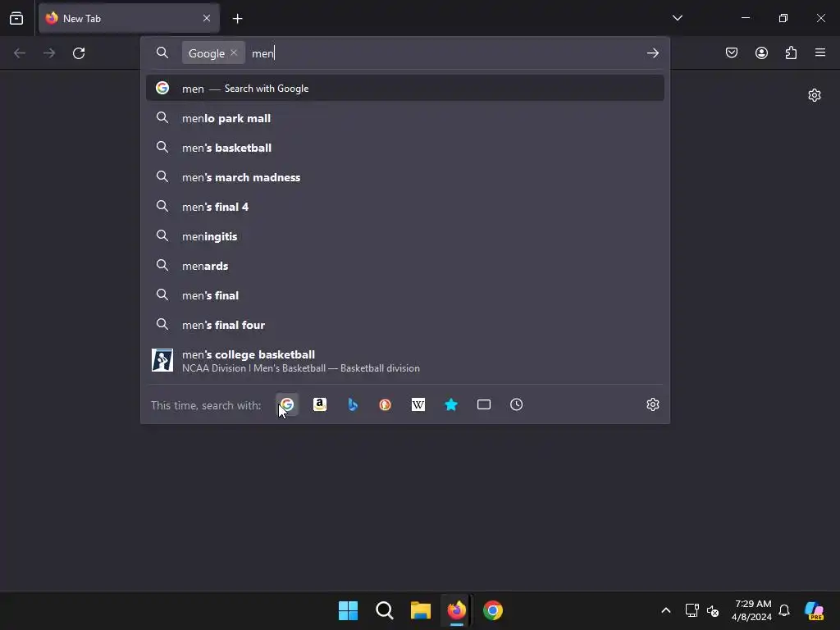This screenshot has height=630, width=840.
Task: Choose the "men's final" suggestion without four
Action: click(x=405, y=294)
